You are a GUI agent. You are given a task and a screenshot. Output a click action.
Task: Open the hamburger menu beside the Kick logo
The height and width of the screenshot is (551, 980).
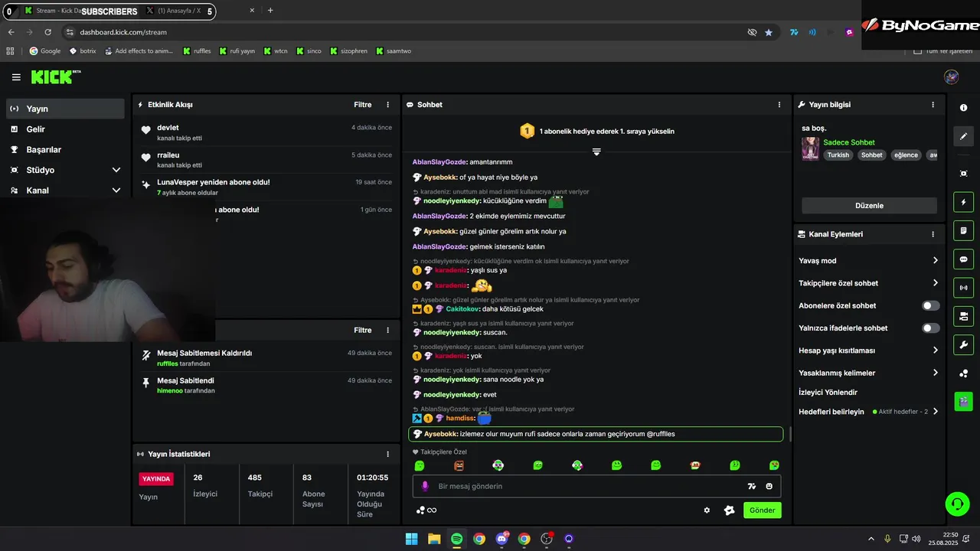(16, 77)
